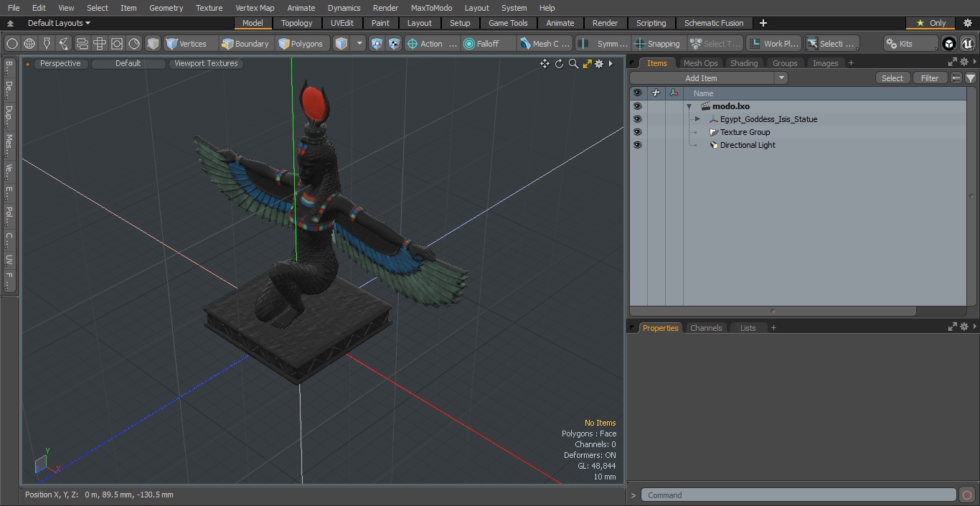The height and width of the screenshot is (506, 980).
Task: Toggle Snapping in the toolbar
Action: tap(658, 44)
